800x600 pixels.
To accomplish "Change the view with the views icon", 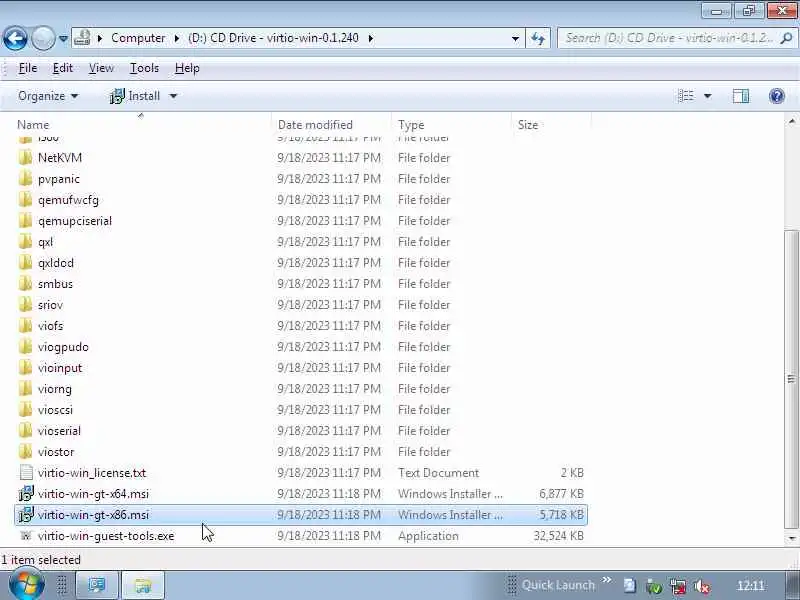I will point(685,96).
